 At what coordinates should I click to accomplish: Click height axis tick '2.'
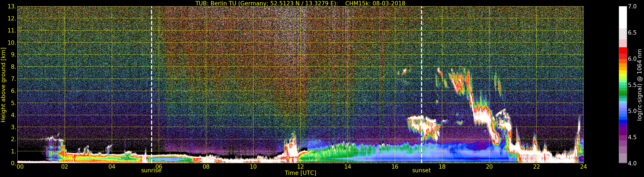[14, 139]
